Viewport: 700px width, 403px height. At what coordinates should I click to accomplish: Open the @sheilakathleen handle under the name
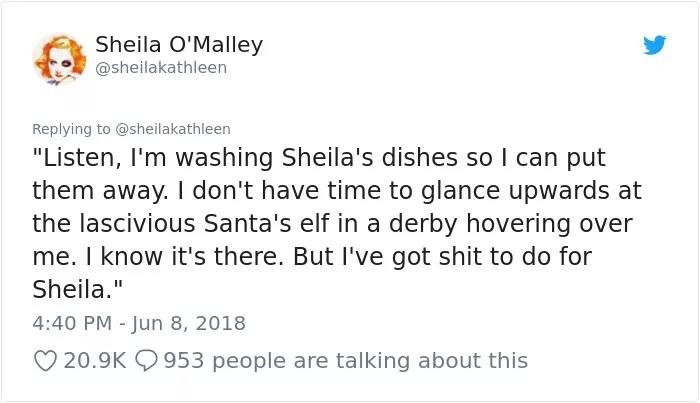161,68
